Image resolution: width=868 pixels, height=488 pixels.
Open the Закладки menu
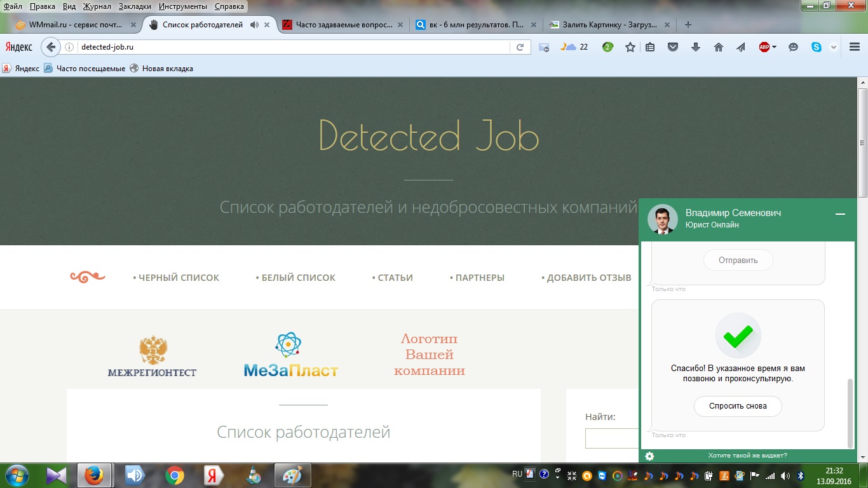click(x=135, y=6)
